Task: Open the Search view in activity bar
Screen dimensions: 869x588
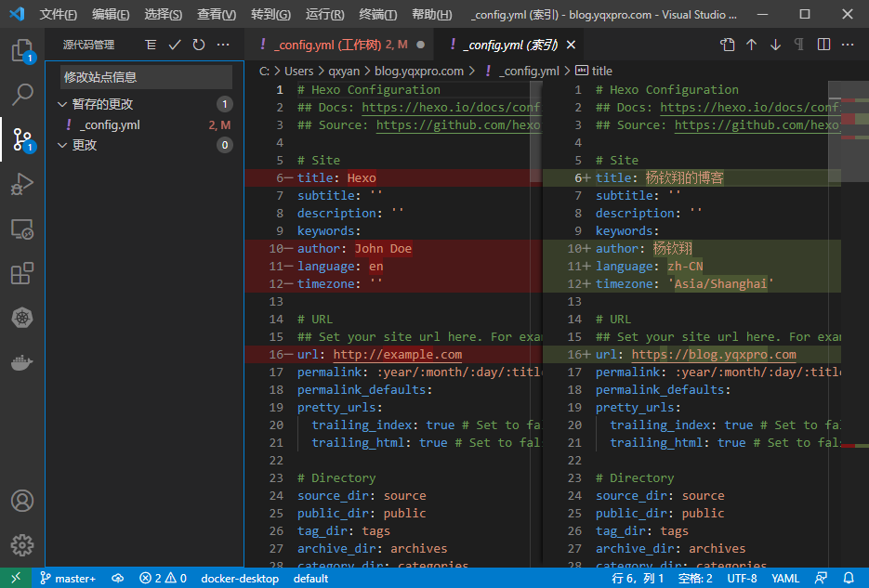Action: 22,95
